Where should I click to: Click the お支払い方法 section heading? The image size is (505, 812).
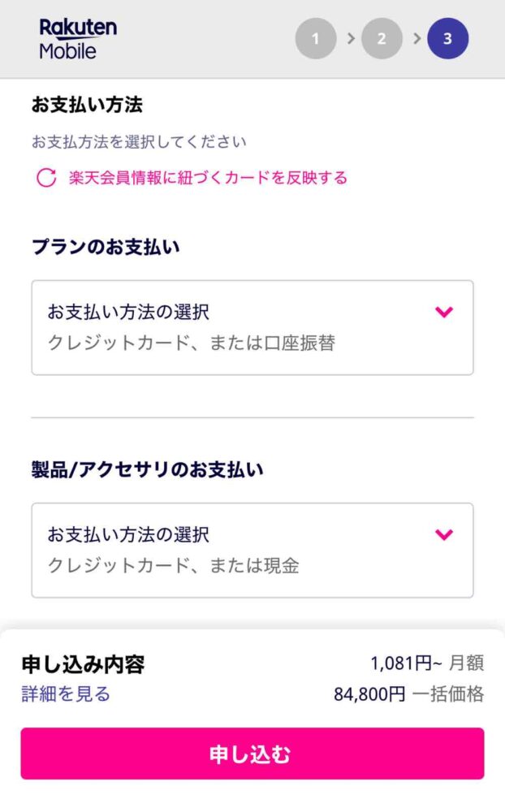(x=87, y=105)
